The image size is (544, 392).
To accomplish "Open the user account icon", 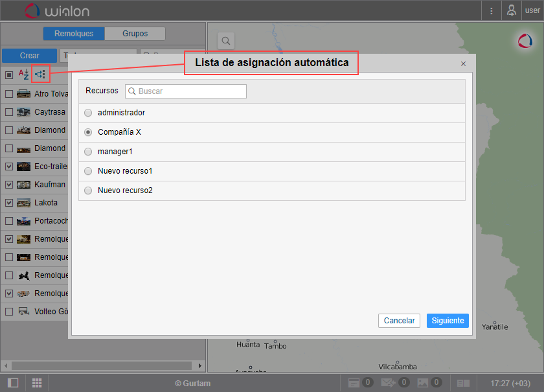I will pos(512,10).
